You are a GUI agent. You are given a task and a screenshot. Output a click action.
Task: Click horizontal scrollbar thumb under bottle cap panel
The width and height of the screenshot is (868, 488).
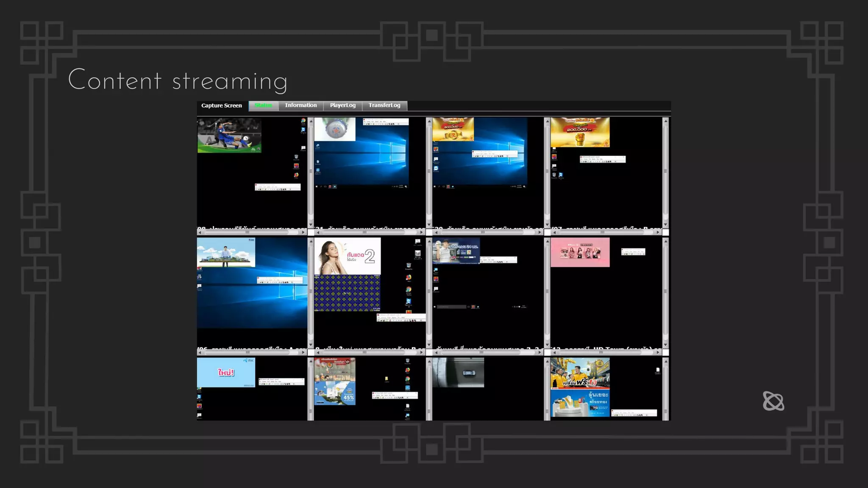(x=365, y=232)
